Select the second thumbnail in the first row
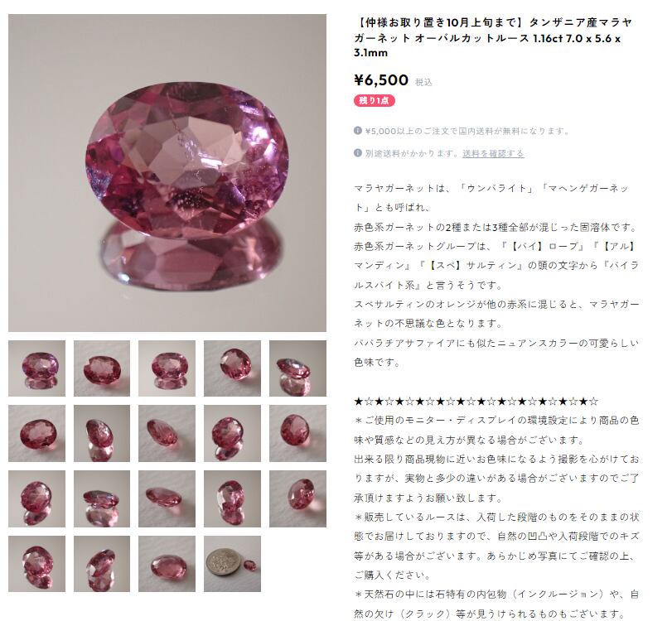Screen dimensions: 672x621 click(102, 368)
